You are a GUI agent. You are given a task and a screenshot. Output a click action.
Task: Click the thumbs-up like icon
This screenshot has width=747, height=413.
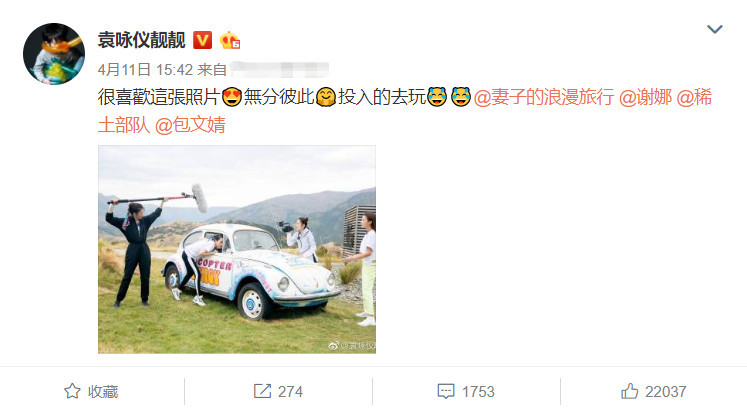630,391
